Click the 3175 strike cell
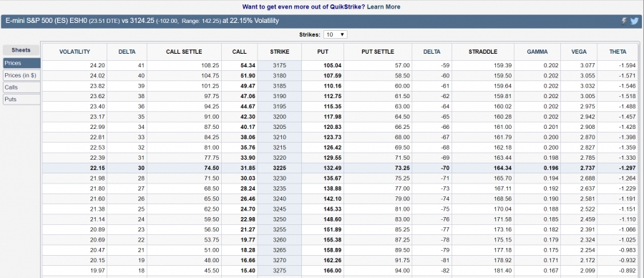Screen dimensions: 644x278 coord(280,65)
